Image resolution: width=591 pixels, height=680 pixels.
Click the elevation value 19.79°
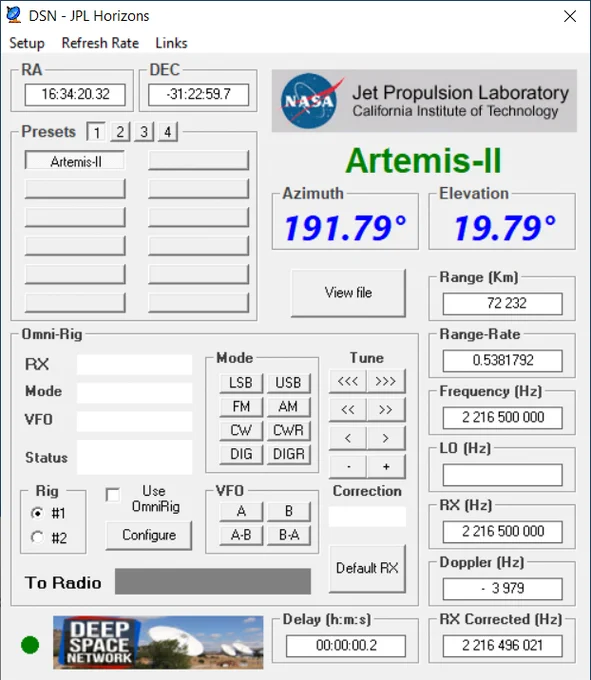(x=505, y=228)
